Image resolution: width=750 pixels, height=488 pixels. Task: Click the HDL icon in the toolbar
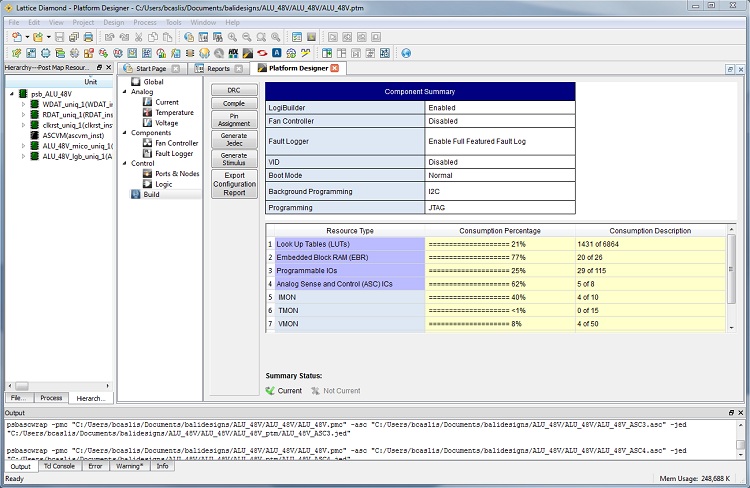[232, 53]
